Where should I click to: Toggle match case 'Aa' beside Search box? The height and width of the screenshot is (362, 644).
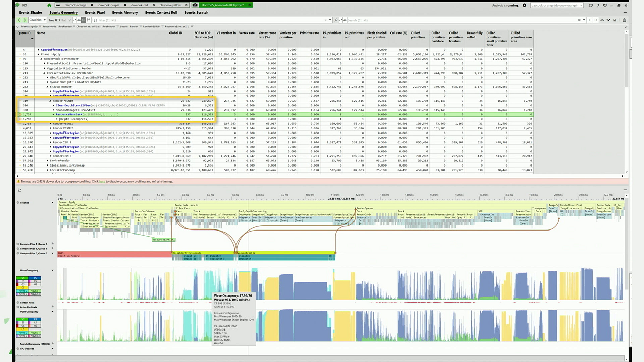[345, 20]
